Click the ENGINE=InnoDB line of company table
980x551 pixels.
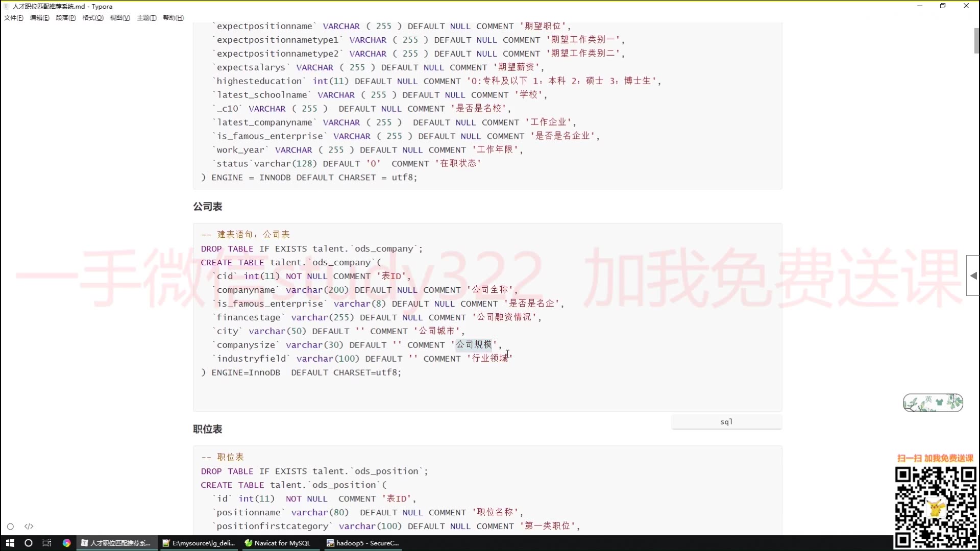click(x=301, y=373)
